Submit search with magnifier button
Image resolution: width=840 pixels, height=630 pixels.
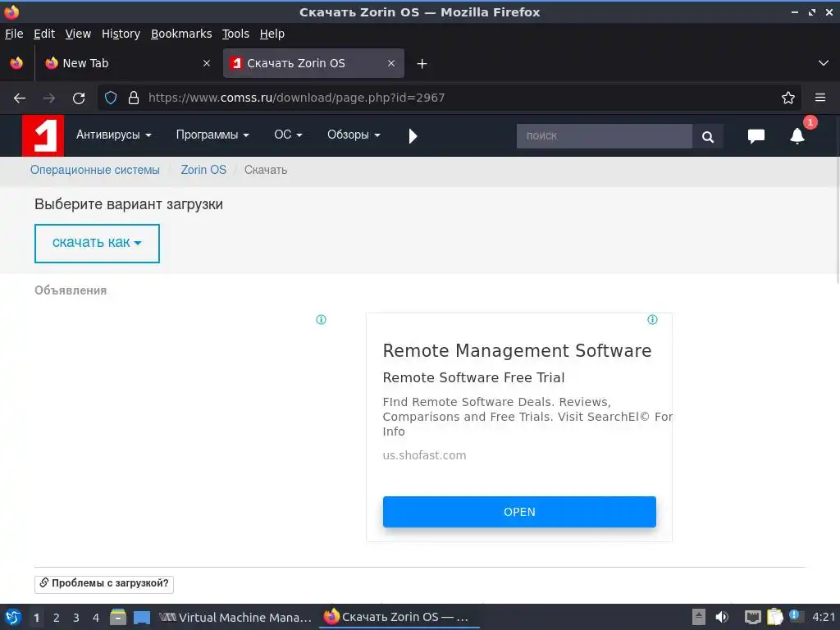pos(708,137)
